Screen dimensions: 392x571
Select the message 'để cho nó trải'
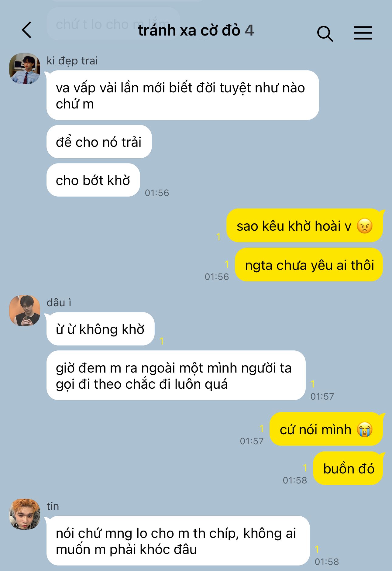99,142
